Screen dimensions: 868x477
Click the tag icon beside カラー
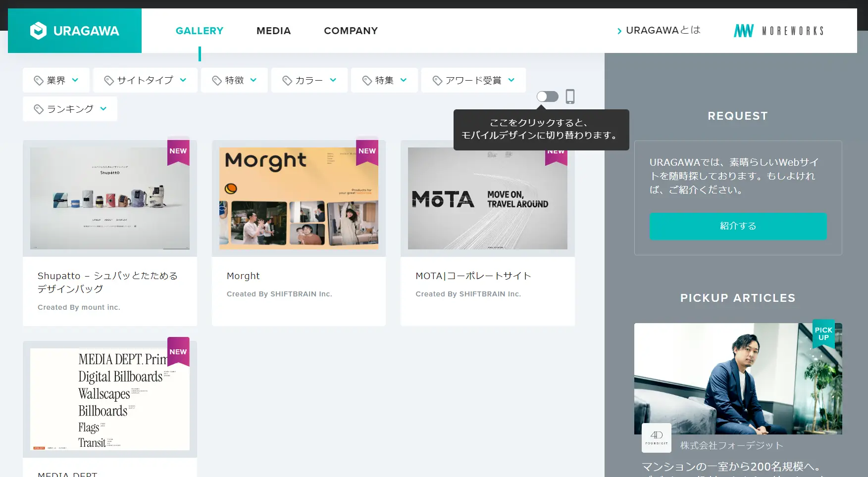tap(287, 81)
